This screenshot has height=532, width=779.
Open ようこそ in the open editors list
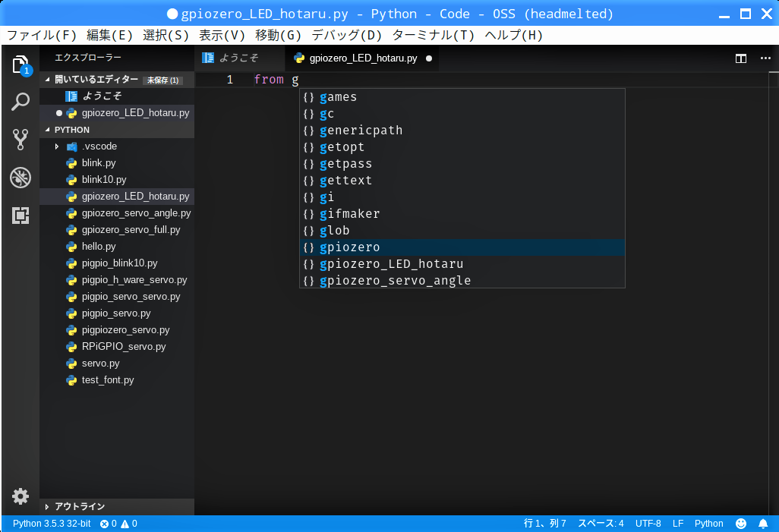click(117, 96)
